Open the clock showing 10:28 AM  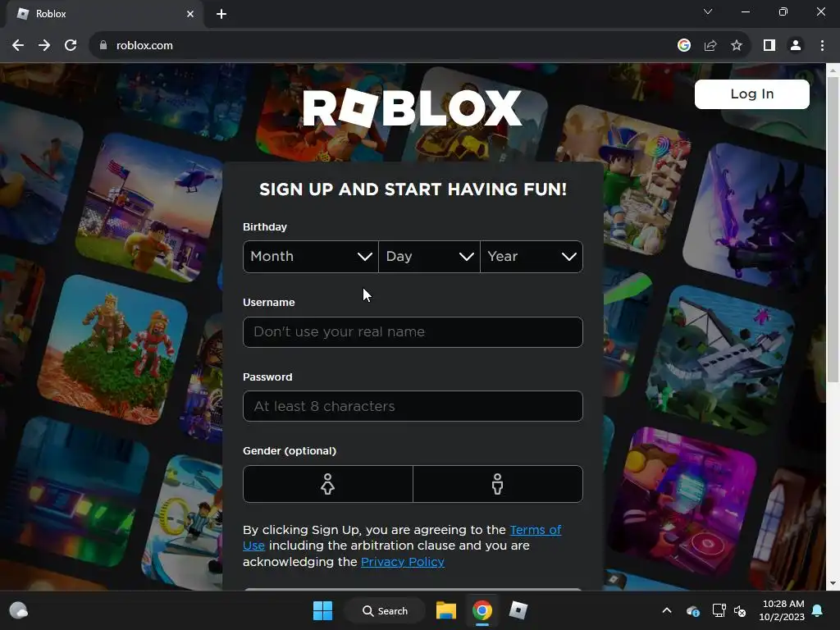tap(782, 610)
